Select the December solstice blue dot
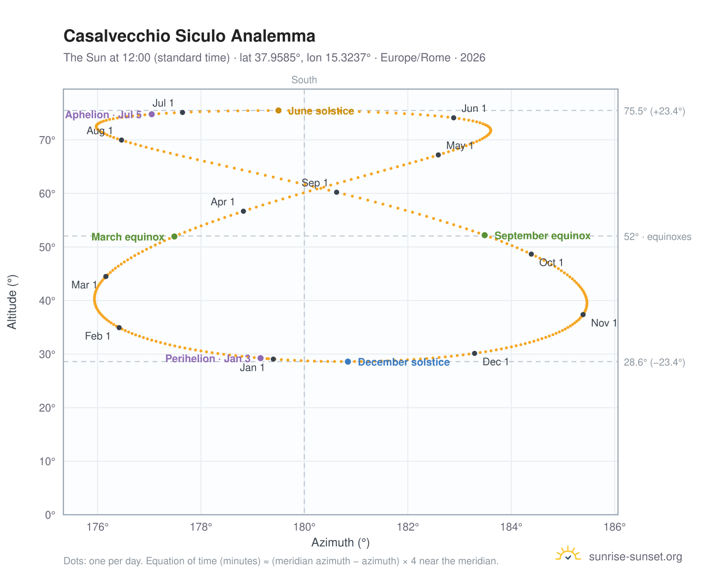 (348, 362)
